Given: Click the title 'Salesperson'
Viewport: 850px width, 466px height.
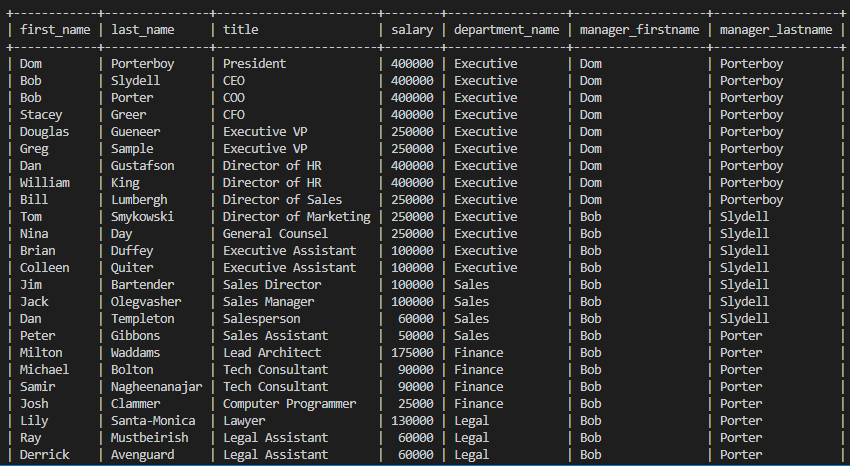Looking at the screenshot, I should pyautogui.click(x=262, y=319).
